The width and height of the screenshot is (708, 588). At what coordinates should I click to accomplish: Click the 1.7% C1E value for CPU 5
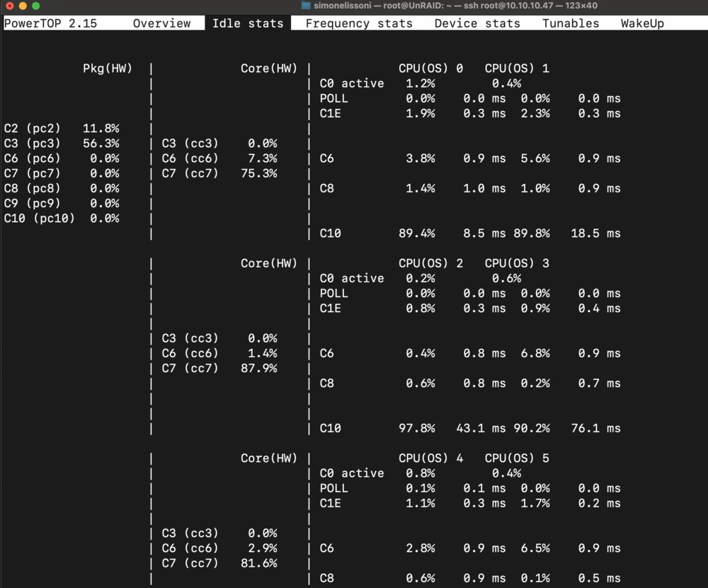(535, 503)
